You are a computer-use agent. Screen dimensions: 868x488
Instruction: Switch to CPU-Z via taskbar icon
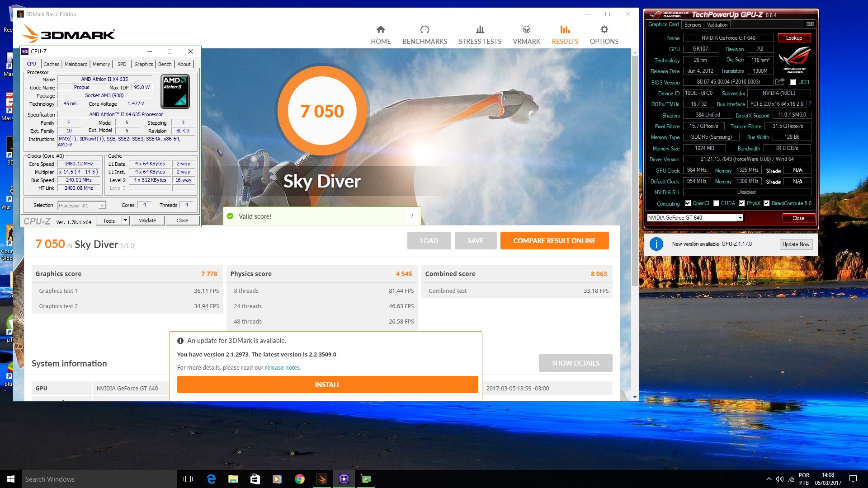(344, 479)
